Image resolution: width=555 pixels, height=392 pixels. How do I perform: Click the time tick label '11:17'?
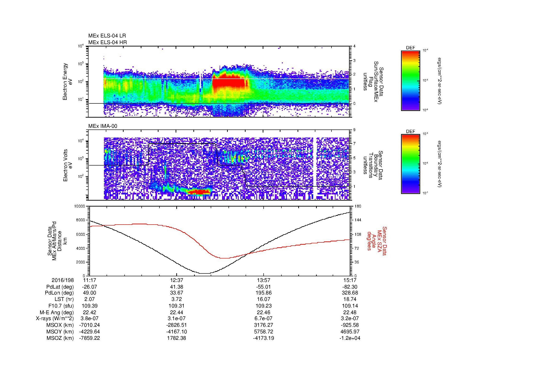click(x=90, y=280)
